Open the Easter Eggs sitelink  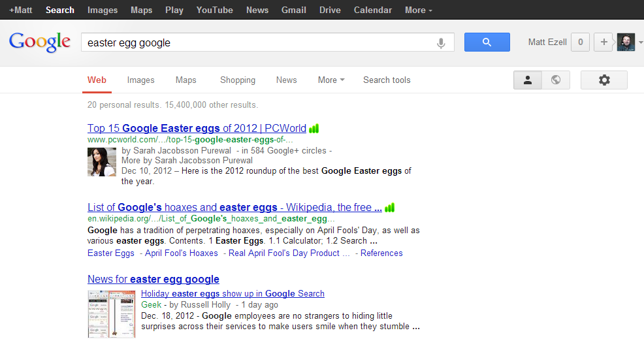[x=111, y=253]
